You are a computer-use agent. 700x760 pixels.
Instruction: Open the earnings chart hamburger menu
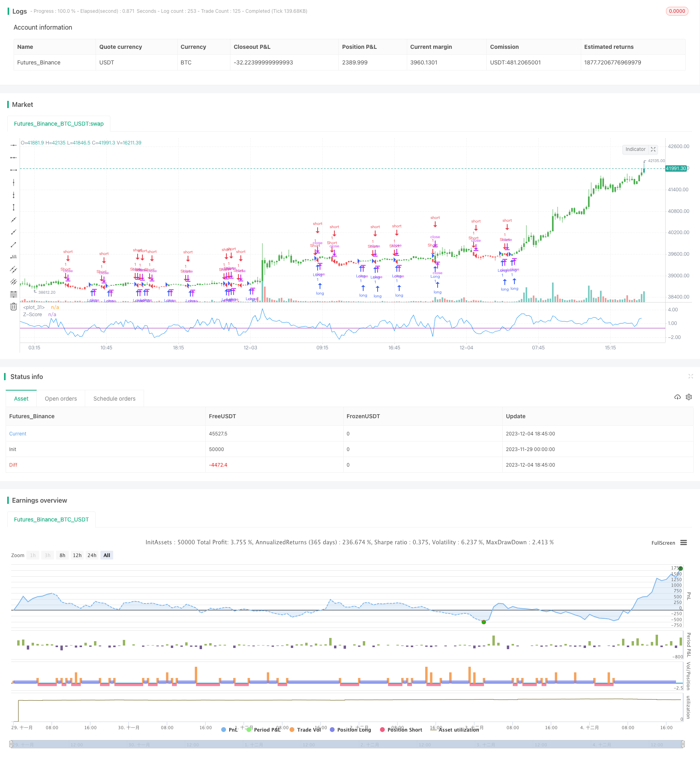684,543
